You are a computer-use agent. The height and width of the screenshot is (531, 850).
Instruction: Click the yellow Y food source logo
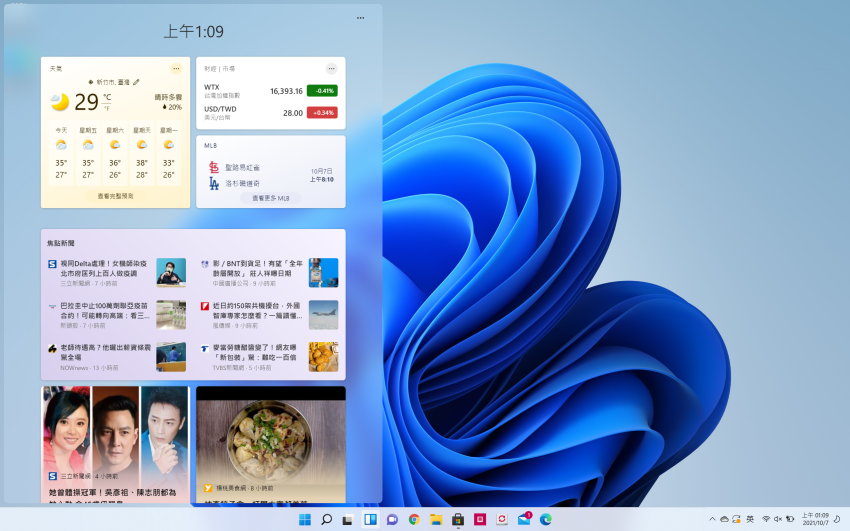(x=208, y=488)
